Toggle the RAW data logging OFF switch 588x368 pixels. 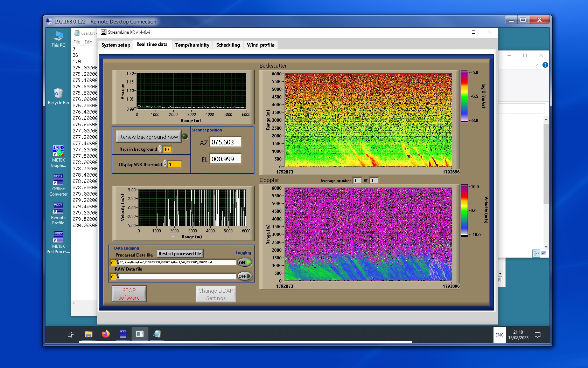(x=244, y=276)
